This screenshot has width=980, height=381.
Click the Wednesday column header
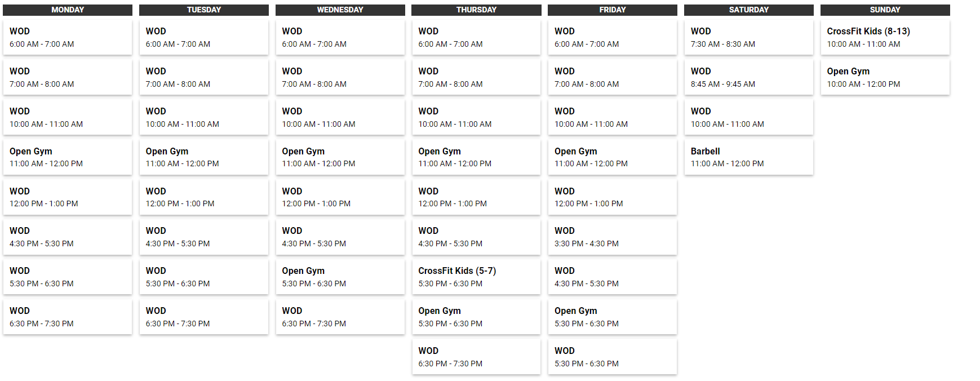[x=340, y=10]
